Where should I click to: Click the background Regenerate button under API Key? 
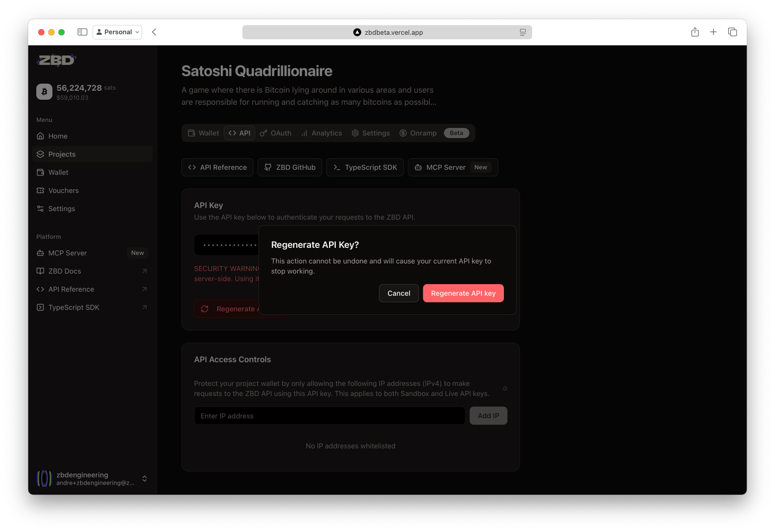[x=226, y=309]
